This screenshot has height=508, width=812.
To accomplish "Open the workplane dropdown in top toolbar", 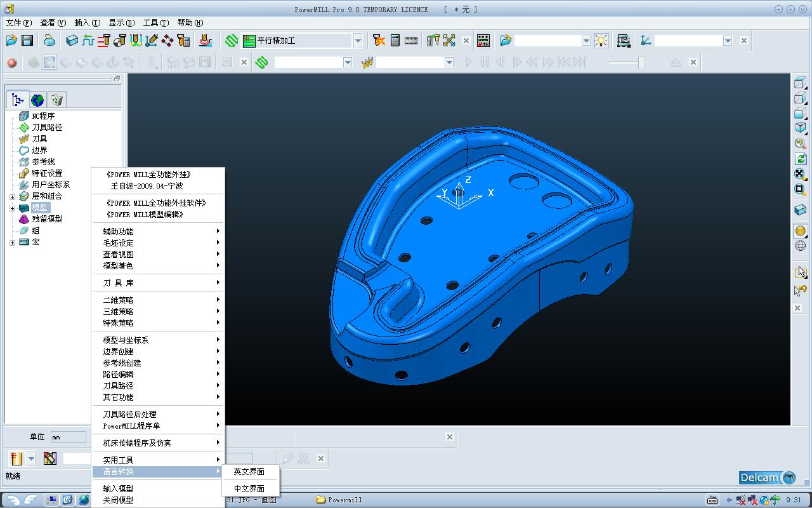I will [x=728, y=41].
